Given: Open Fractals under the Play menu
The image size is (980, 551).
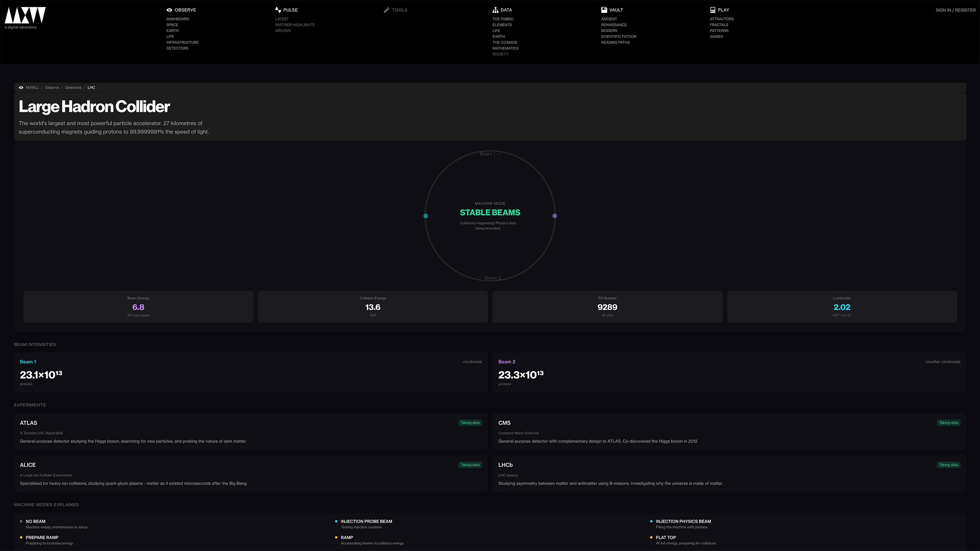Looking at the screenshot, I should coord(719,25).
